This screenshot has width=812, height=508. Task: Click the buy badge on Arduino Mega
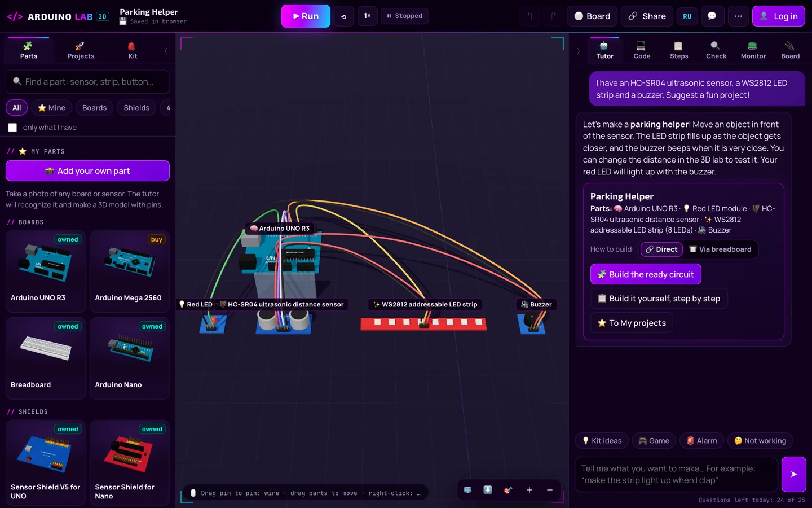(156, 240)
